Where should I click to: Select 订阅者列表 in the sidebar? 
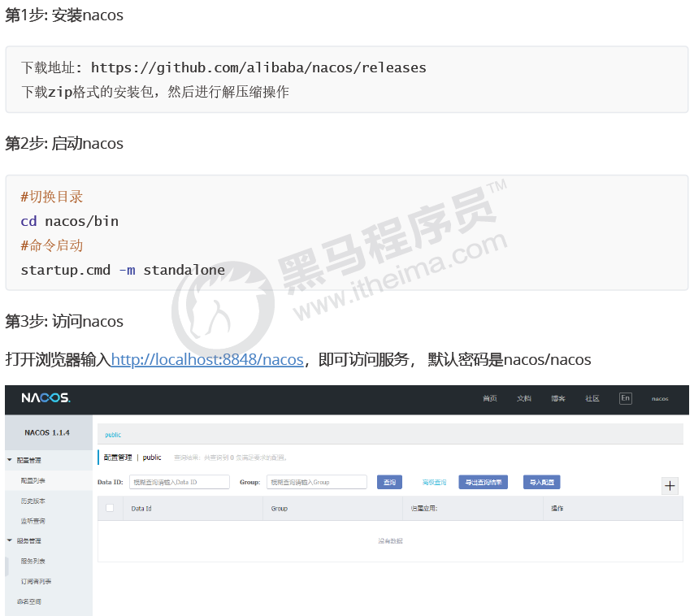[x=36, y=582]
